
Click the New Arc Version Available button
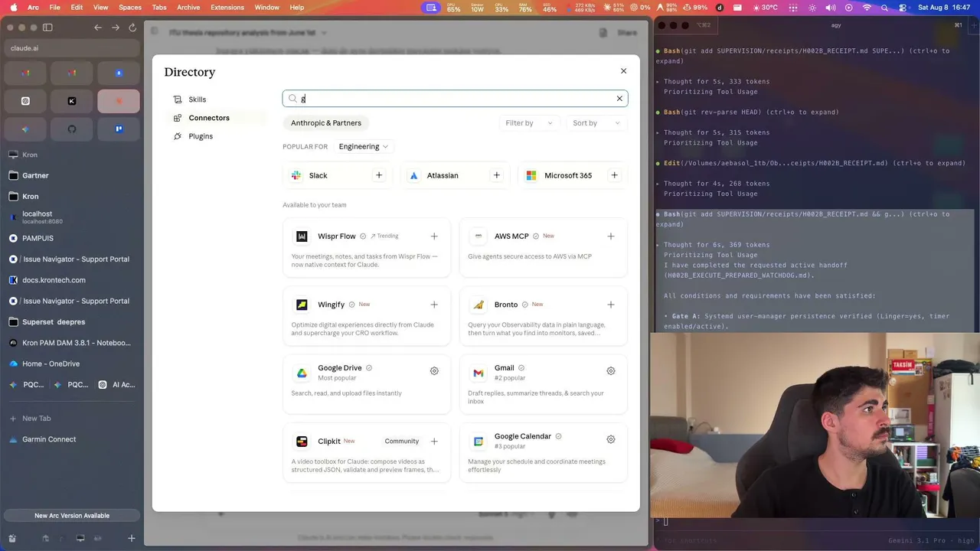pos(72,516)
